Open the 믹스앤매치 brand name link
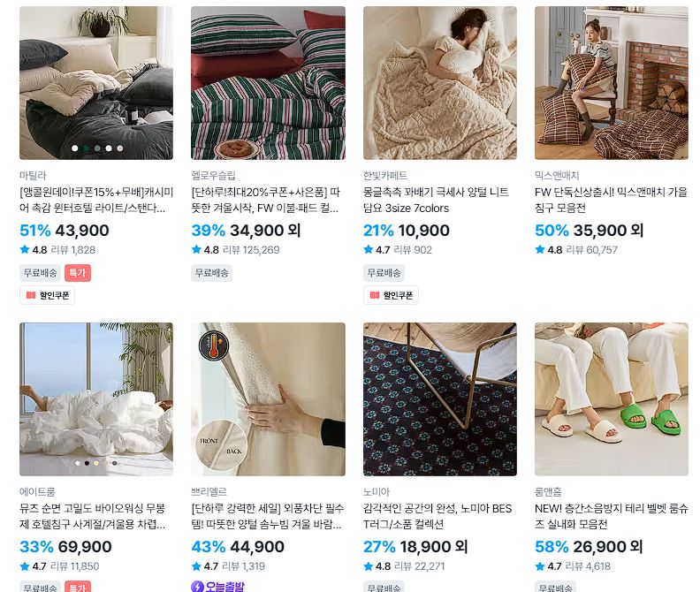 tap(557, 176)
